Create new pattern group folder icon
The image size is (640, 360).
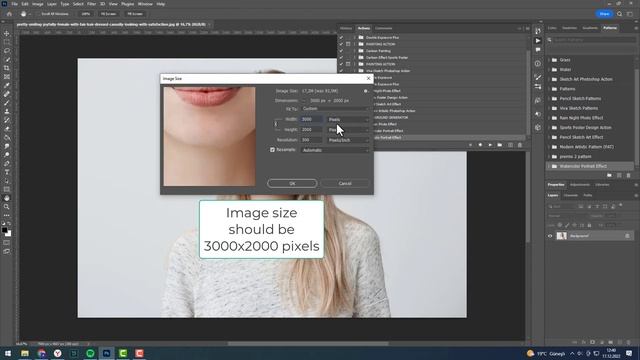click(609, 175)
